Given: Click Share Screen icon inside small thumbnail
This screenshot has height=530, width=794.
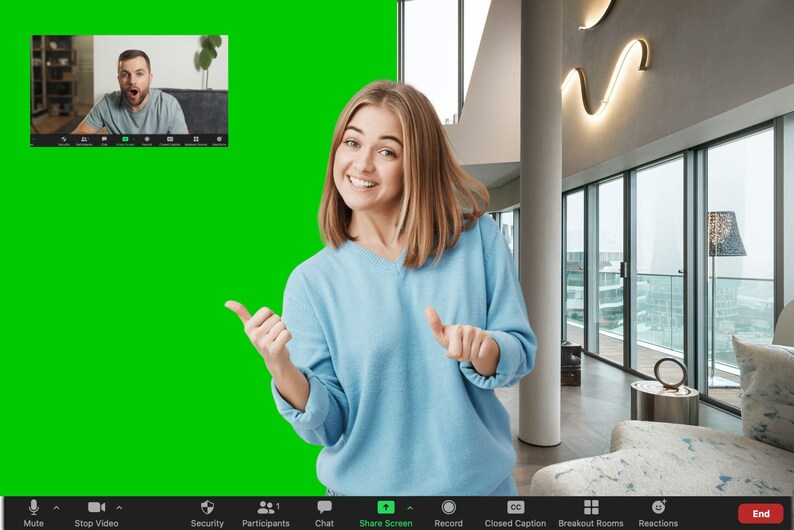Looking at the screenshot, I should 125,139.
